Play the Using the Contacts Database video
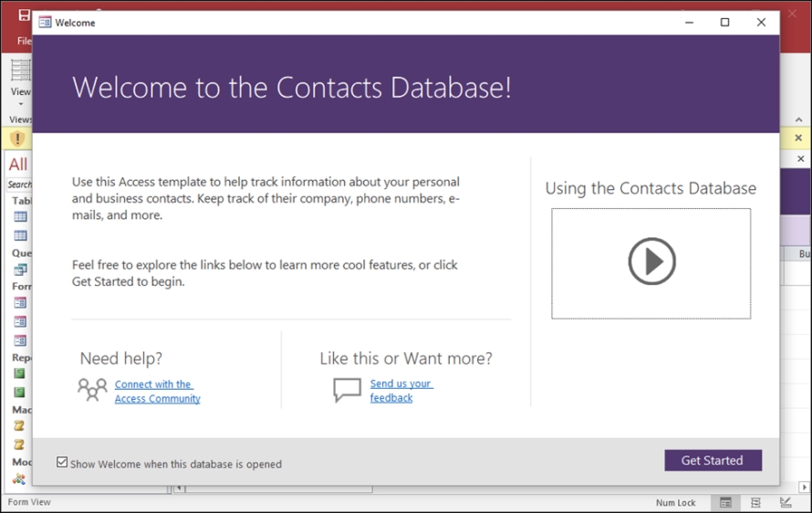The image size is (812, 513). coord(651,261)
